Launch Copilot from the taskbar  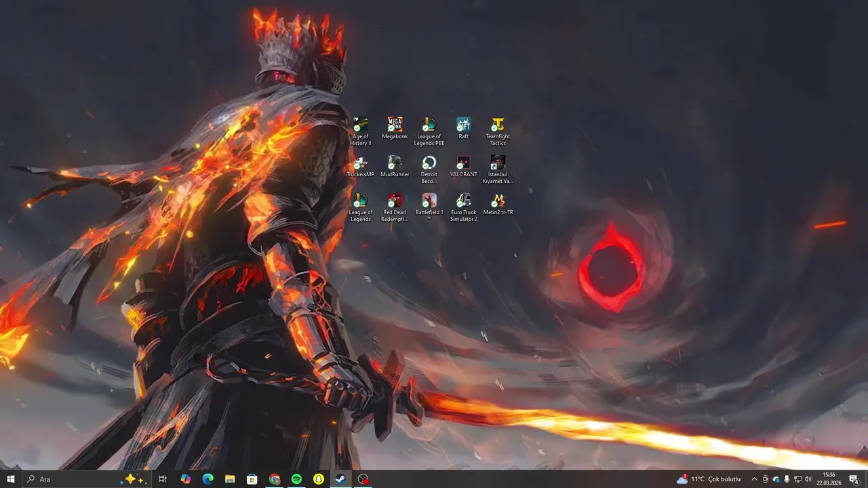click(186, 479)
